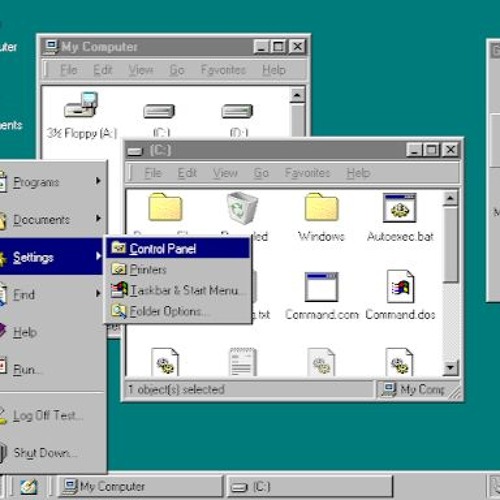Choose Log Off Test... in Start menu
Image resolution: width=500 pixels, height=500 pixels.
point(51,415)
